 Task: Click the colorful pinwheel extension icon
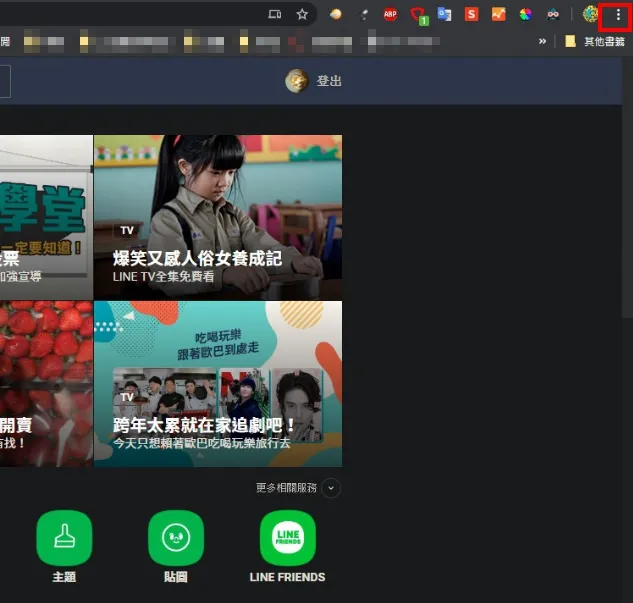525,15
